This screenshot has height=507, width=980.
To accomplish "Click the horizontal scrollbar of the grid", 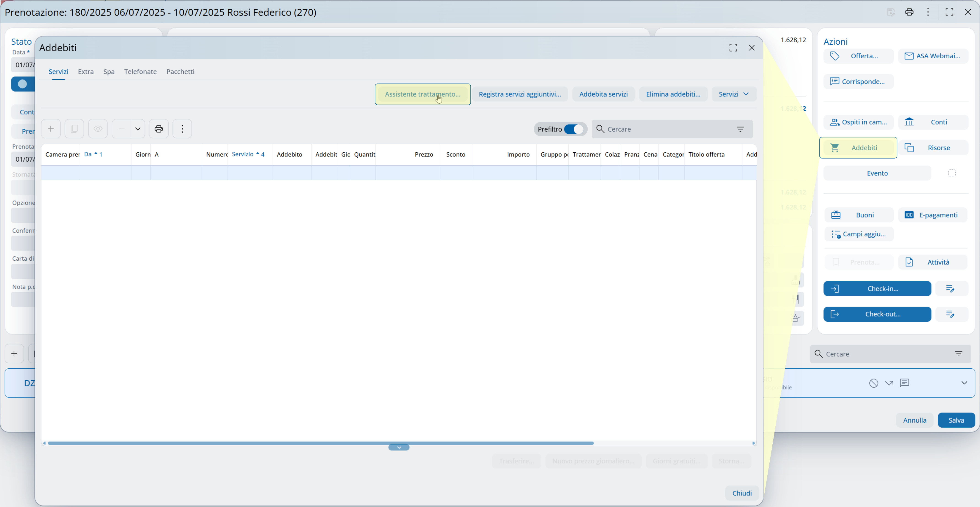I will tap(320, 443).
